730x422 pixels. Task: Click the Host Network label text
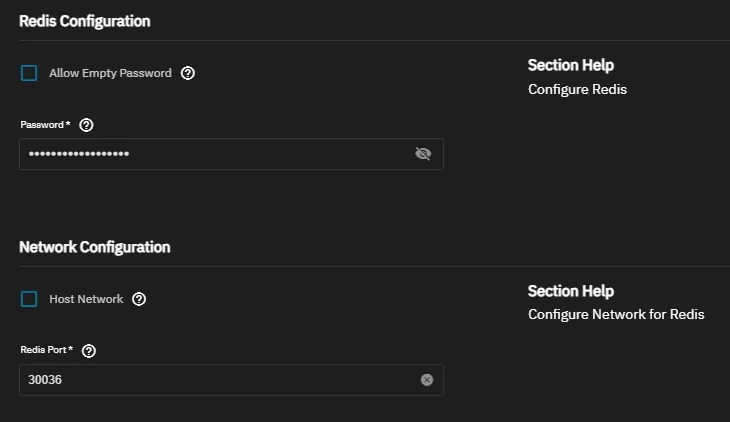(86, 299)
